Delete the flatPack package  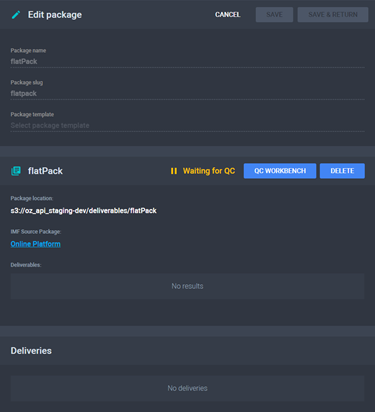click(342, 171)
